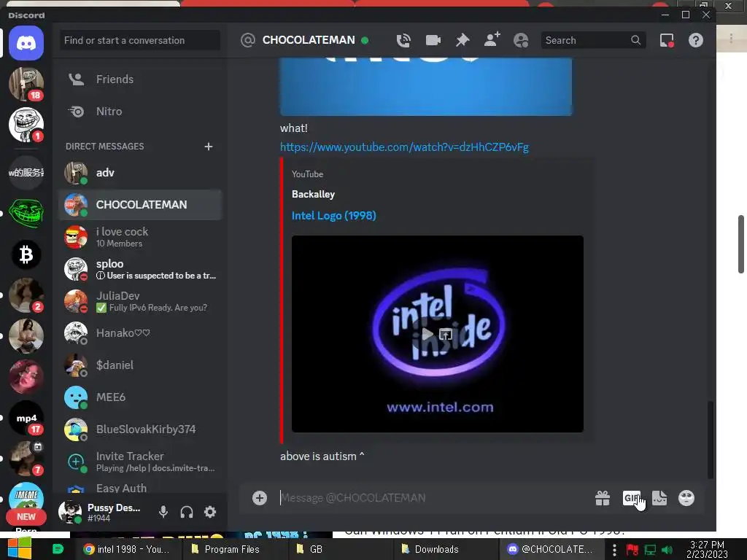Open the green trollface server
This screenshot has height=560, width=747.
tap(26, 214)
